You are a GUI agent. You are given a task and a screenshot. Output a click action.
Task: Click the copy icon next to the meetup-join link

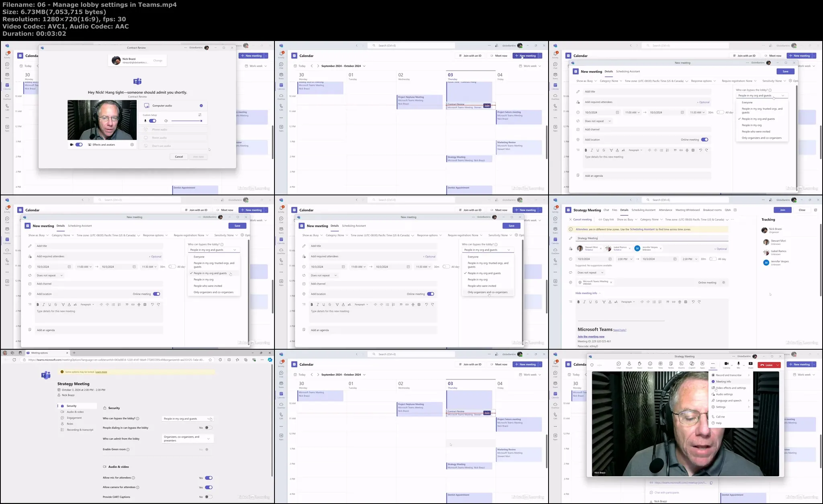(x=711, y=483)
